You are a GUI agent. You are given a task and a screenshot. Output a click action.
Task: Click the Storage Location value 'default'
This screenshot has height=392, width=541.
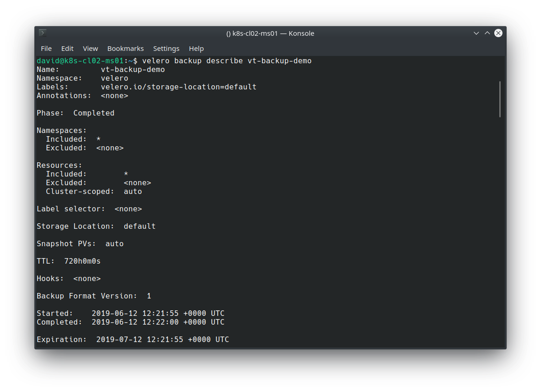[140, 226]
